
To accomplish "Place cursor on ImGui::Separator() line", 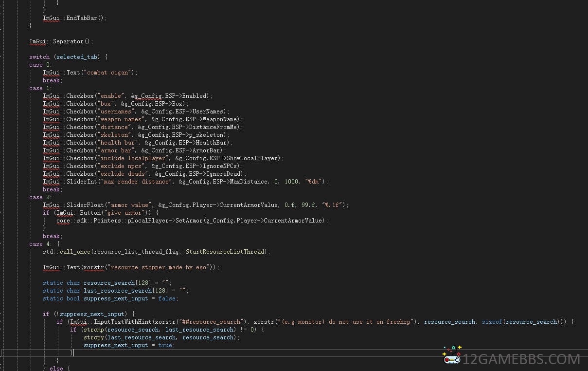I will point(61,41).
